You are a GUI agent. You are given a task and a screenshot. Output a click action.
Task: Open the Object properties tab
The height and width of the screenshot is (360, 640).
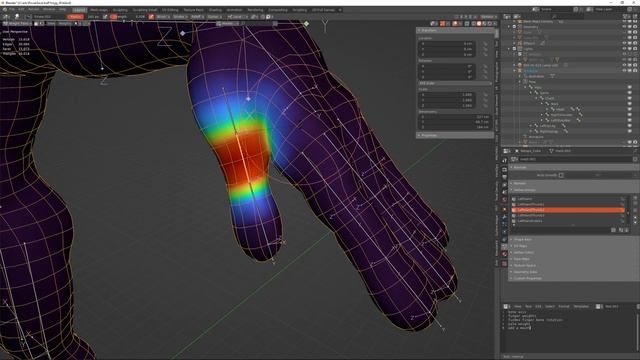point(504,209)
